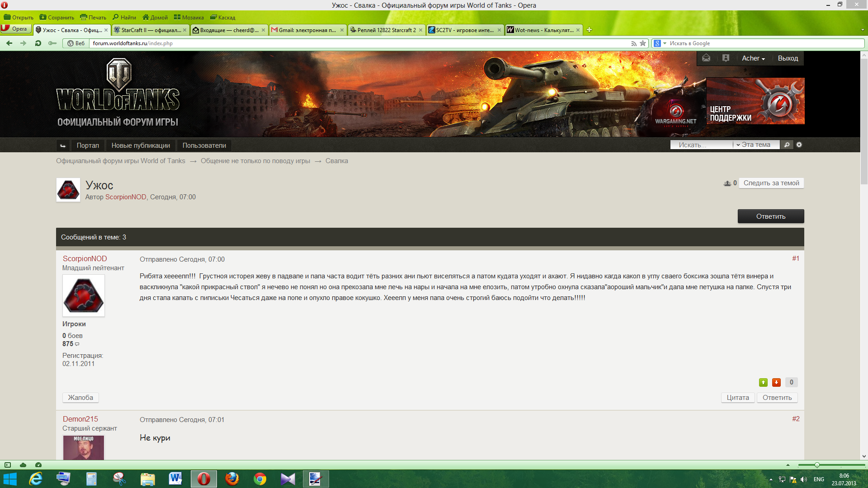
Task: Click the Opera menu button
Action: [x=15, y=29]
